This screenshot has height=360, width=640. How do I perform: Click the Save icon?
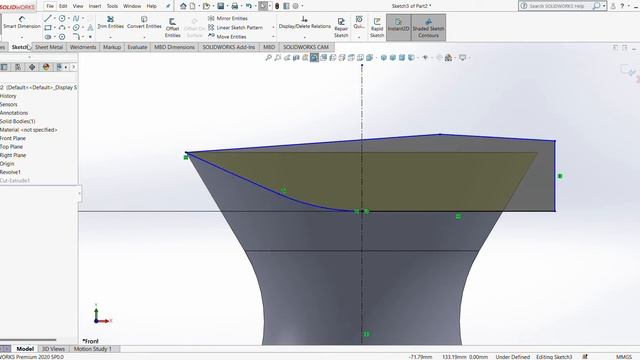[x=220, y=6]
